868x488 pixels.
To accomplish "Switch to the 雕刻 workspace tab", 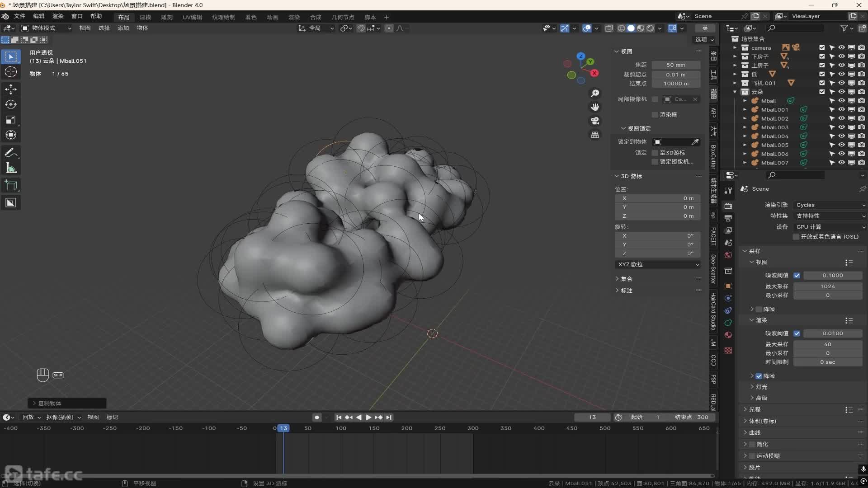I will [167, 17].
